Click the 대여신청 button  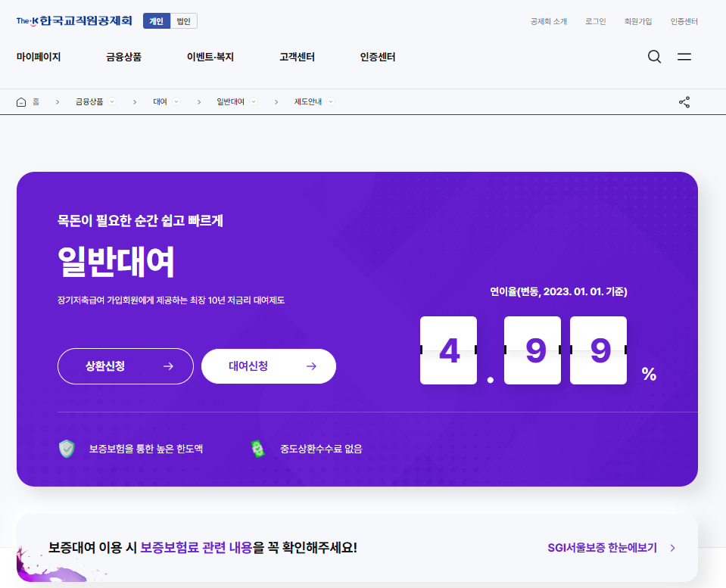(x=269, y=366)
